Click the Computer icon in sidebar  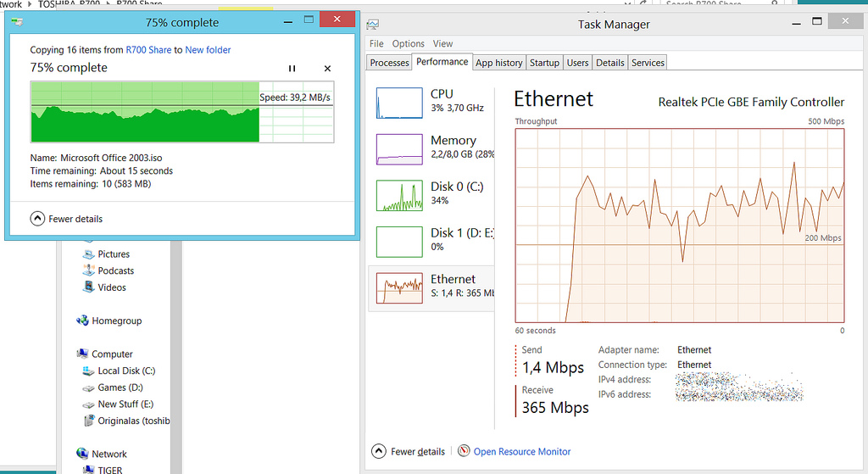point(82,354)
